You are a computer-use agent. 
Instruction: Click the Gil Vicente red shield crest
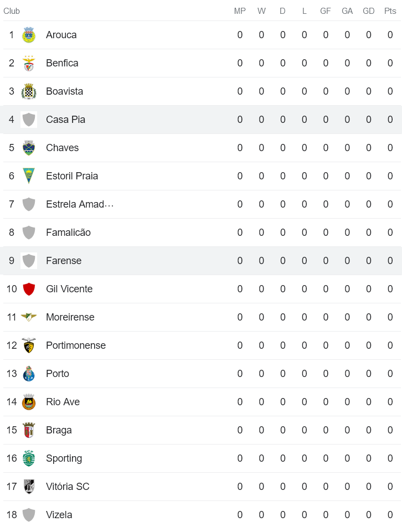(29, 289)
